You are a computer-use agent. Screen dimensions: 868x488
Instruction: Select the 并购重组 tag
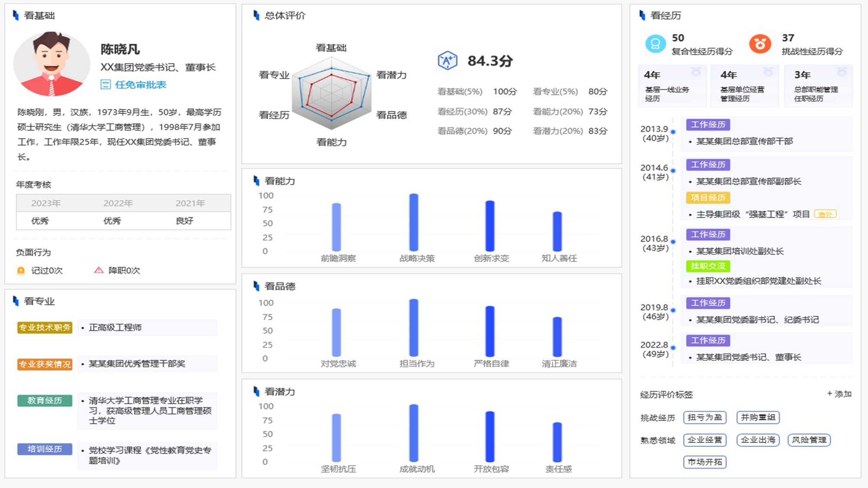758,417
